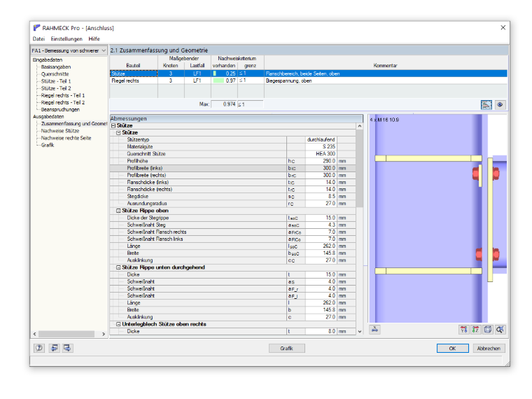532x399 pixels.
Task: Click the Ausgabedaten tree heading
Action: (48, 117)
